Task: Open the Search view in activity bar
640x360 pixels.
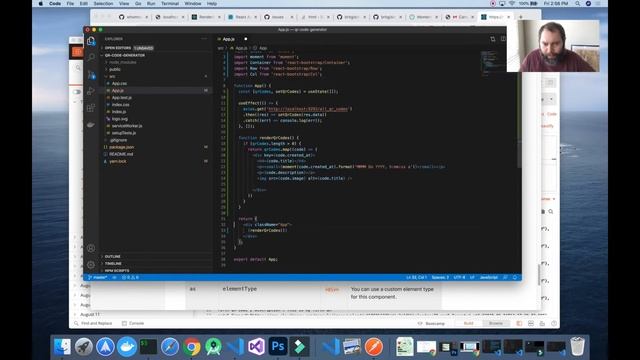Action: (x=91, y=57)
